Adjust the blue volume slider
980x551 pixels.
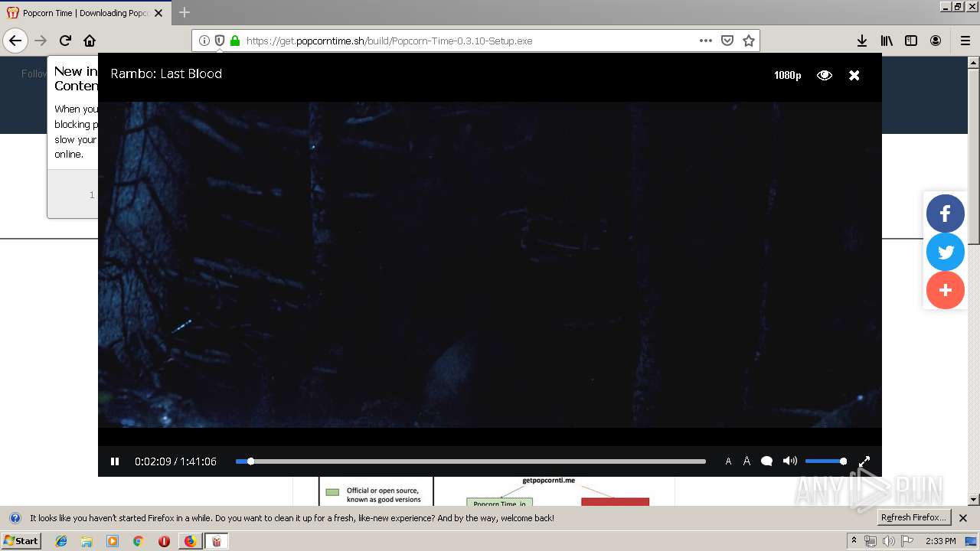825,461
